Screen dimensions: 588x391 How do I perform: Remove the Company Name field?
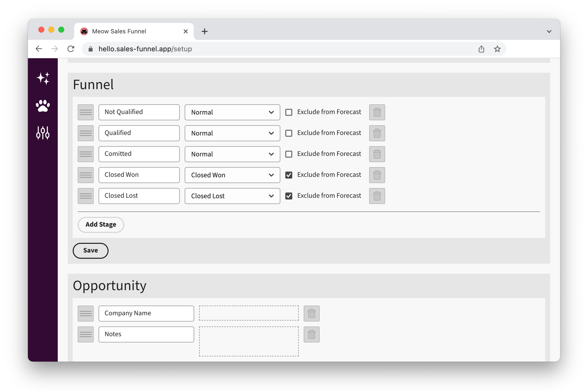pyautogui.click(x=311, y=314)
